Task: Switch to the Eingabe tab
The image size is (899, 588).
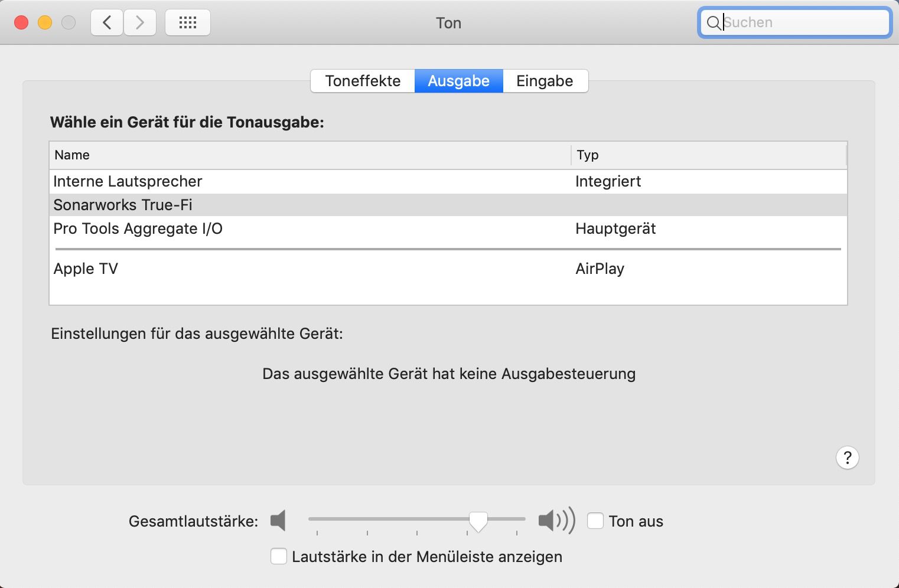Action: coord(545,81)
